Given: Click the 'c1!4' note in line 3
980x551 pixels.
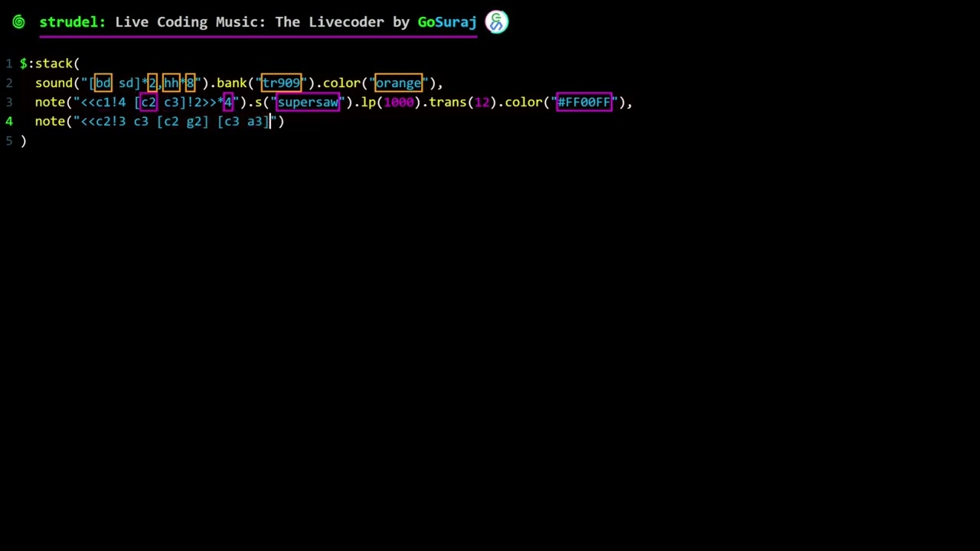Looking at the screenshot, I should (x=110, y=102).
